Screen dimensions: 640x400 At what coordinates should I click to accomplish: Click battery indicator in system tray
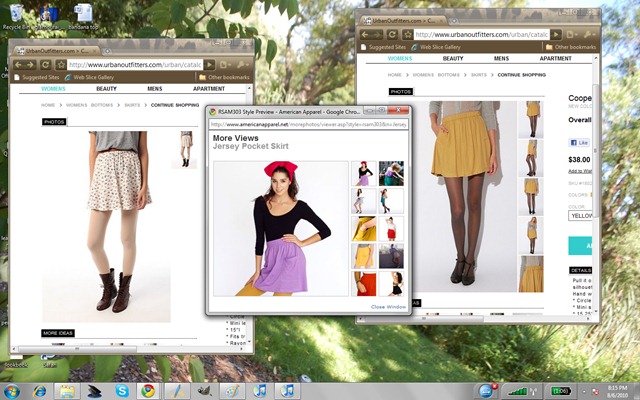(x=562, y=391)
